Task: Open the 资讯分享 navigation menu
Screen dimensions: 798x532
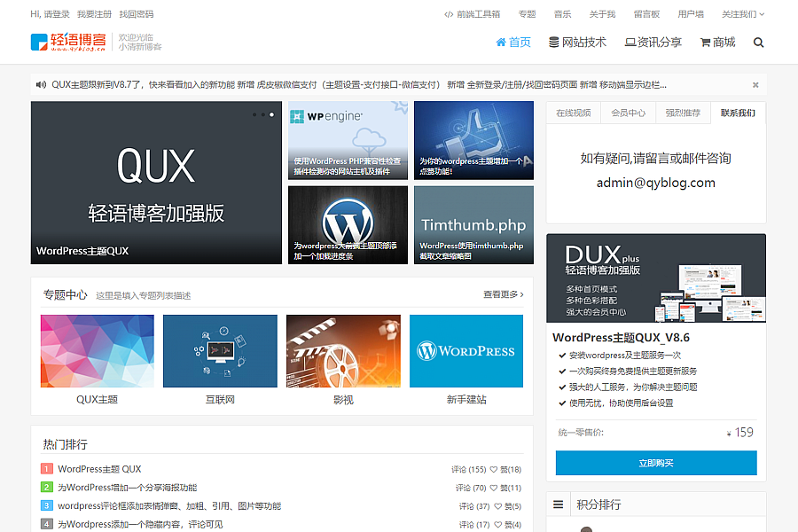Action: (653, 43)
